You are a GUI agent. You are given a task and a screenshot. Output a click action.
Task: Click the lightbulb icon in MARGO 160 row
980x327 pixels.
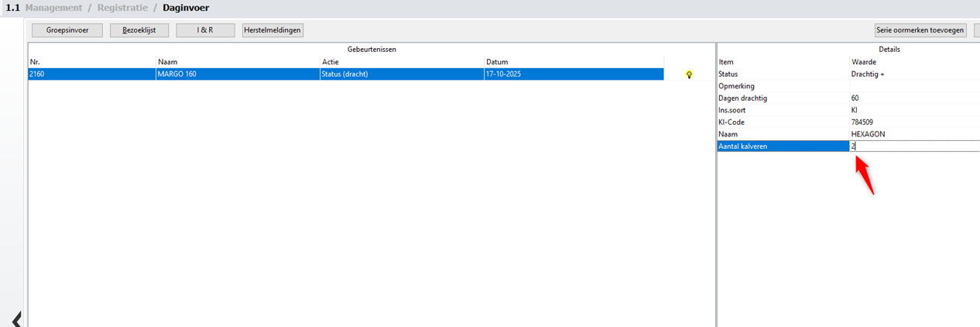coord(689,74)
